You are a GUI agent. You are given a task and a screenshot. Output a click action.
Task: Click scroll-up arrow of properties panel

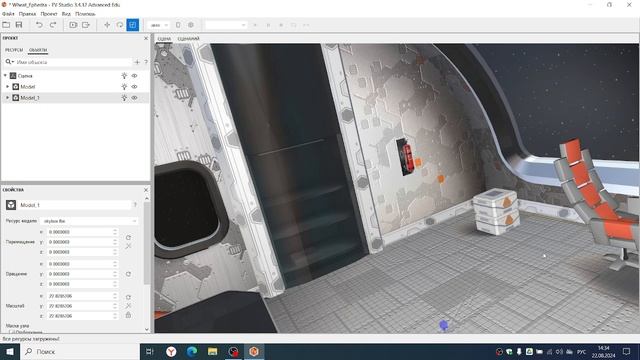pyautogui.click(x=147, y=198)
